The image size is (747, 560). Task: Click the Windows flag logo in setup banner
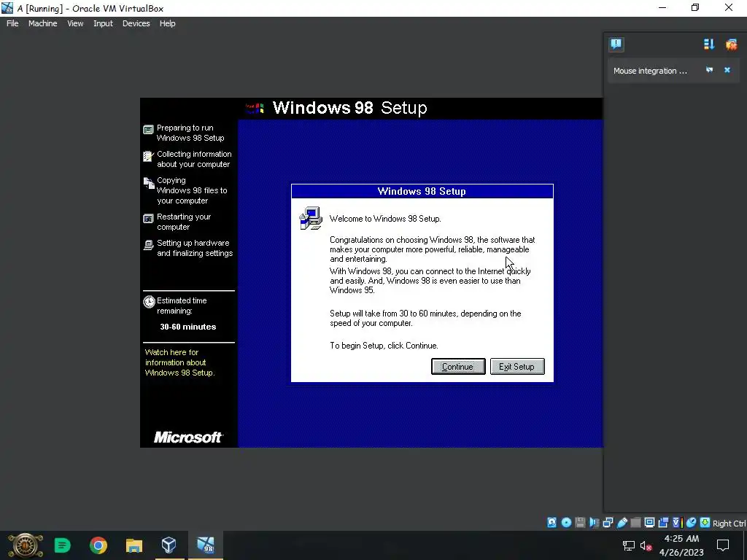click(x=255, y=108)
